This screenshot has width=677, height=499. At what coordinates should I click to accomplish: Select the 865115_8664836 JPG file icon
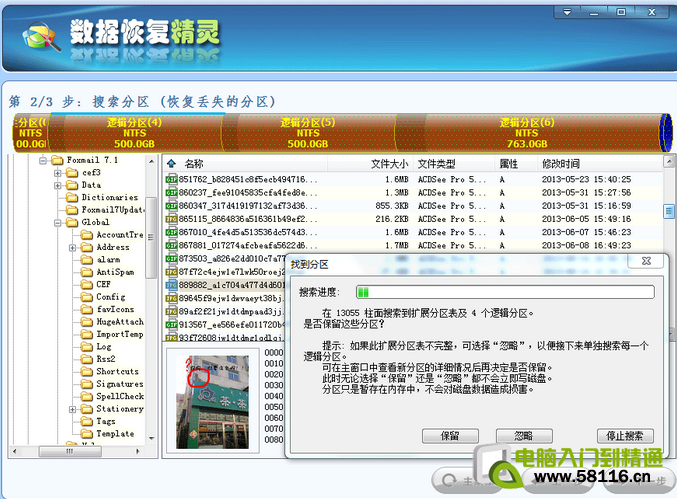171,219
